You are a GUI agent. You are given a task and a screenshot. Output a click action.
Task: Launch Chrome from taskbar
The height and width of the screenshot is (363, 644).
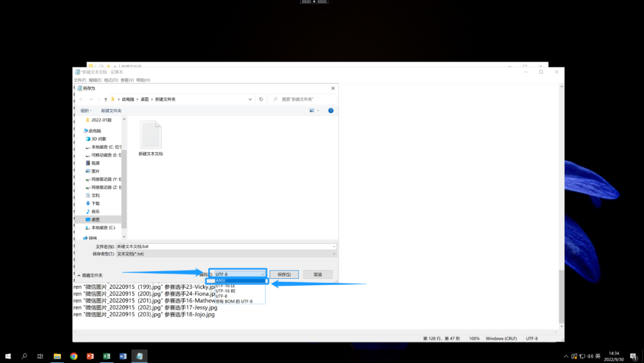point(73,356)
